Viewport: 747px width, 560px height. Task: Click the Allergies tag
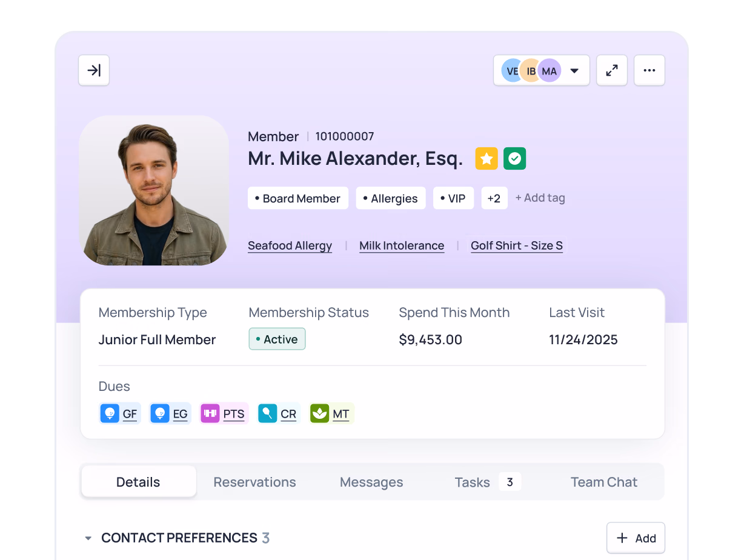[x=390, y=198]
